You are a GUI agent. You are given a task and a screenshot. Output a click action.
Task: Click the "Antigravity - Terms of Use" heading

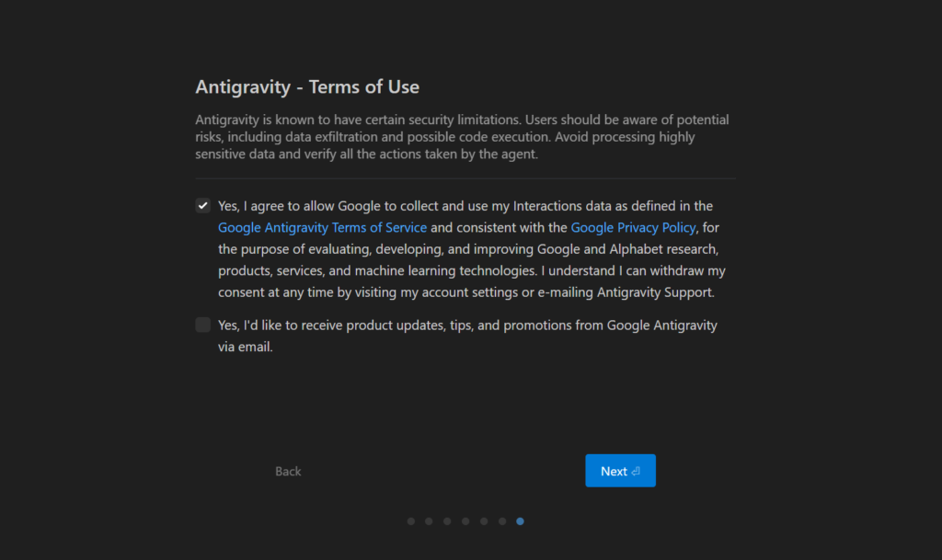(307, 87)
